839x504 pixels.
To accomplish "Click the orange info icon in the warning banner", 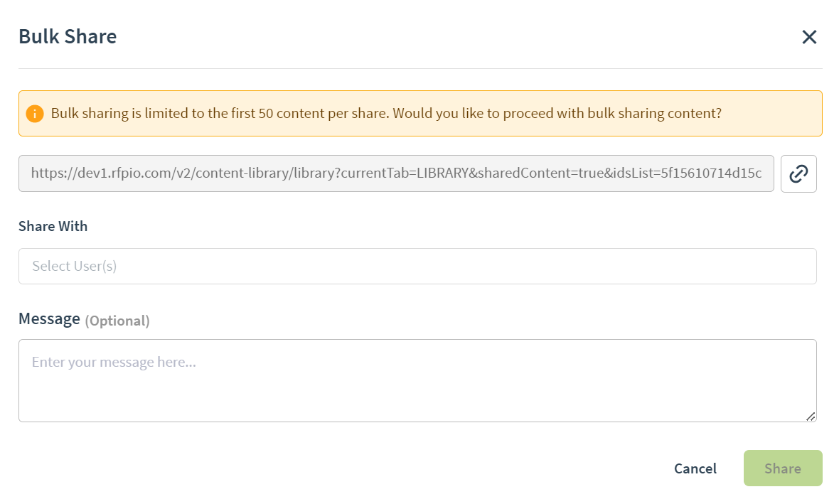I will [x=35, y=114].
